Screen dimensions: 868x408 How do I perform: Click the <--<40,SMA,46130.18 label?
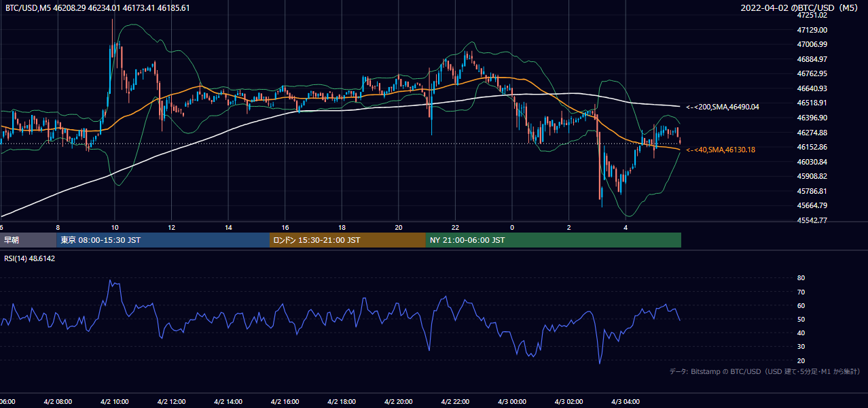point(721,150)
